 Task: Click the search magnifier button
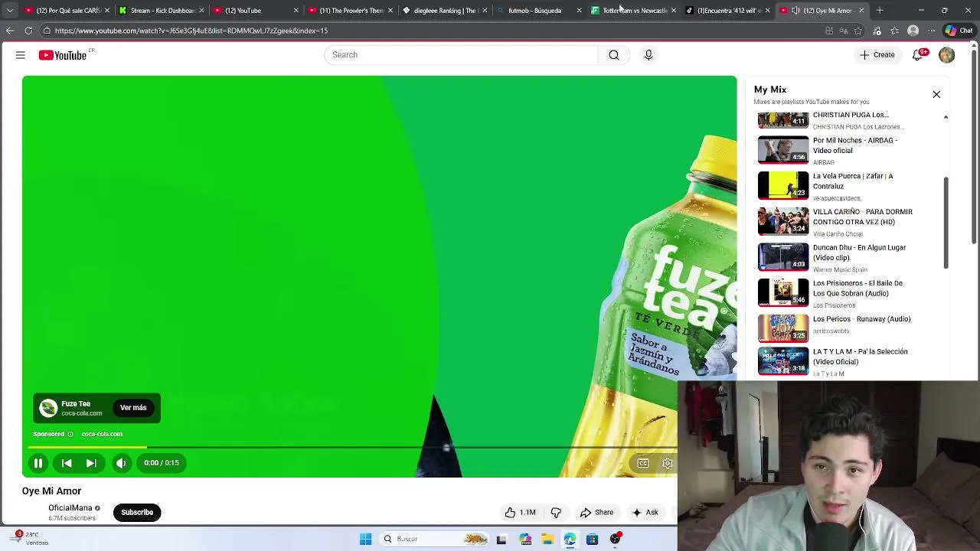click(x=614, y=55)
